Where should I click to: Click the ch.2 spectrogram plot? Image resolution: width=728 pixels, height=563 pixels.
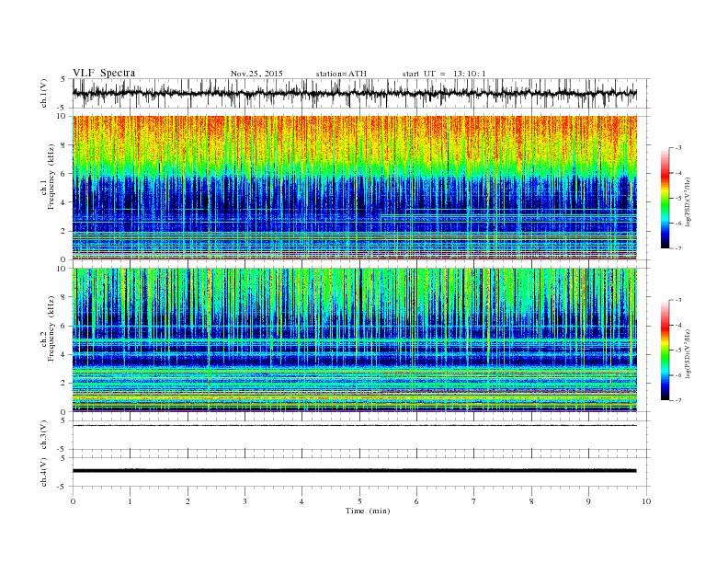(x=355, y=340)
